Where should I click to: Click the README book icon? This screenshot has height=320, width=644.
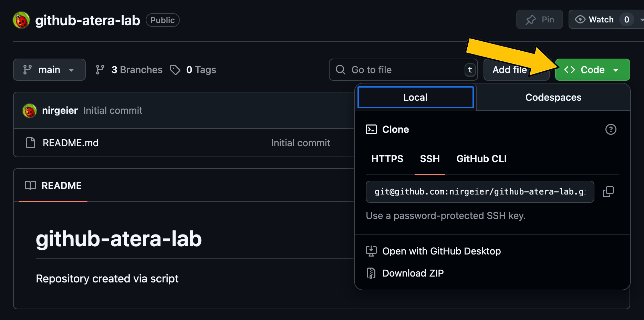[30, 186]
